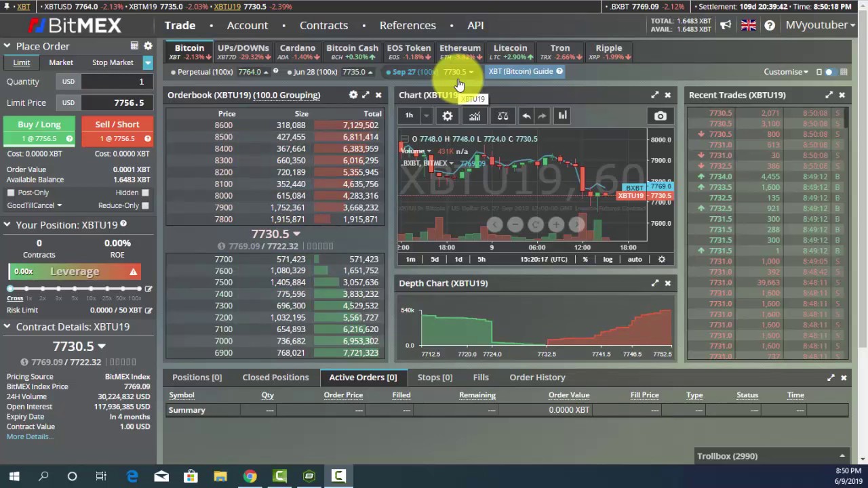Expand Orderbook panel to fullscreen

[366, 95]
